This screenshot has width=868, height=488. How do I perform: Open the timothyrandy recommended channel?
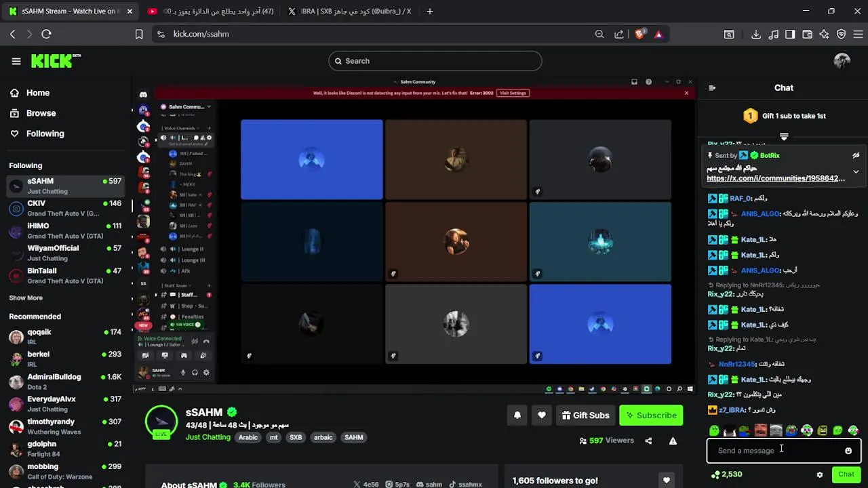pos(66,426)
